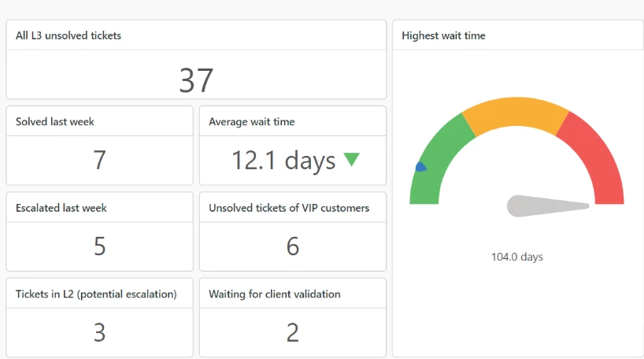Click the green downward trend triangle
The image size is (644, 359).
(x=352, y=159)
